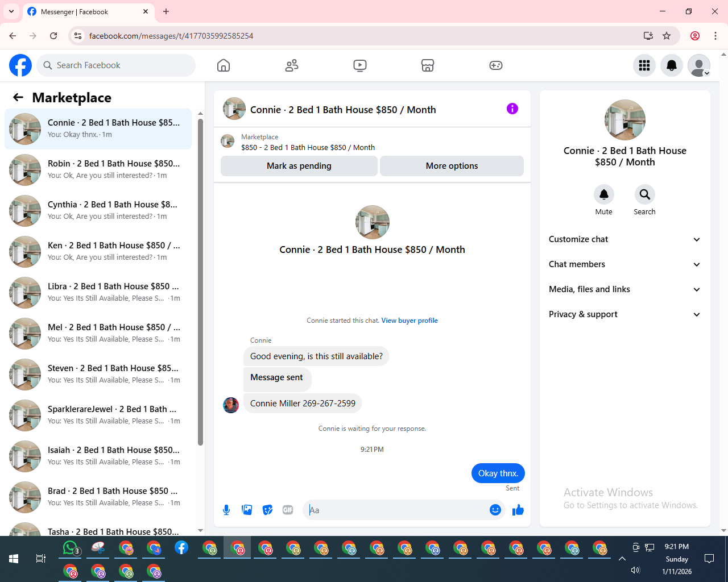Click the browser address bar URL
Screen dimensions: 728x582
pos(171,36)
